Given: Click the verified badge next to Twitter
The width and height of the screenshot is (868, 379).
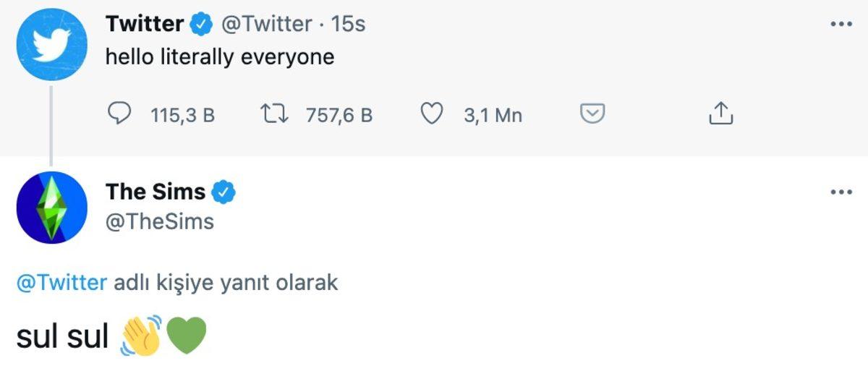Looking at the screenshot, I should [200, 25].
